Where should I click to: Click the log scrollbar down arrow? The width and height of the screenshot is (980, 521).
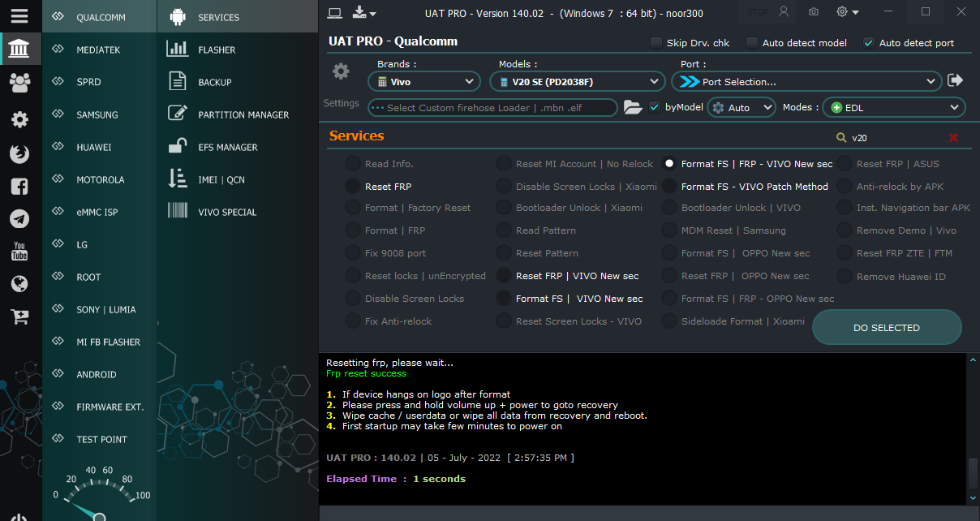click(973, 497)
